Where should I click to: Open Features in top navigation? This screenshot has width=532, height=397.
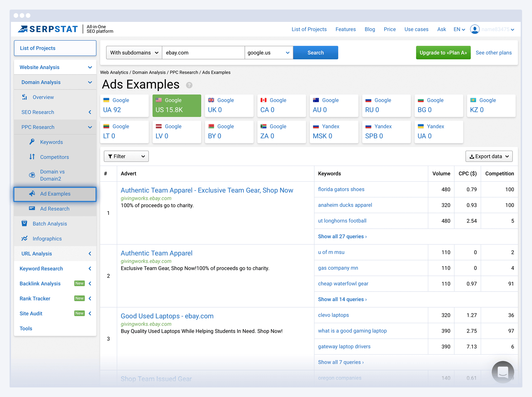(345, 29)
